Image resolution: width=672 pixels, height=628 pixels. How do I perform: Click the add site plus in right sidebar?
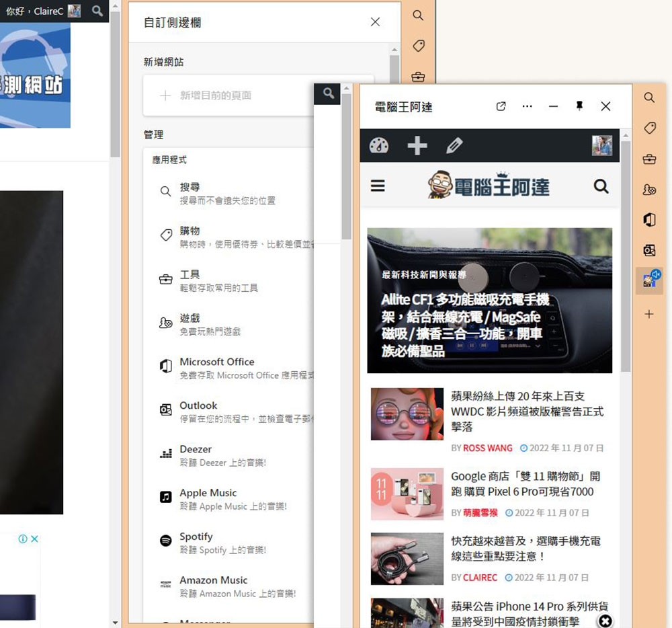click(649, 314)
